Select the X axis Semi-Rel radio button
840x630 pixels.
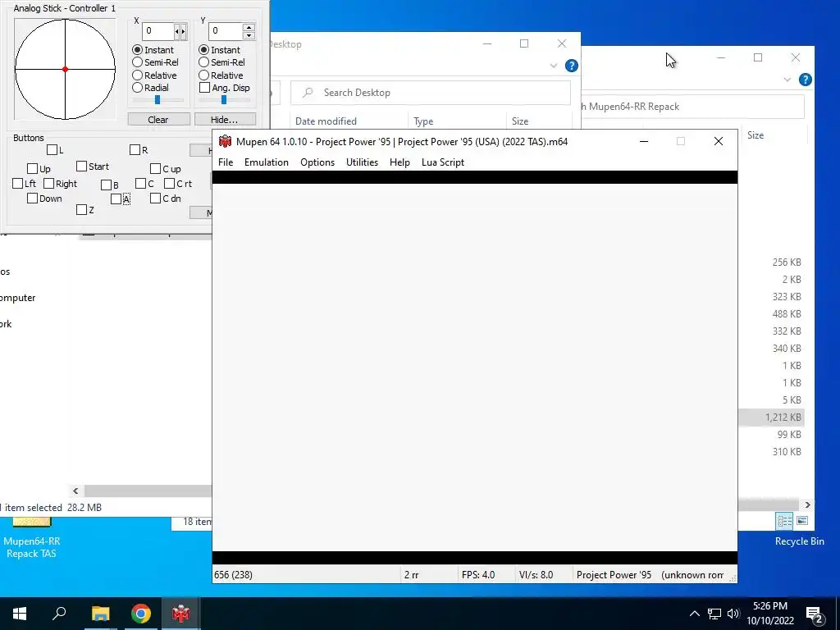tap(137, 62)
